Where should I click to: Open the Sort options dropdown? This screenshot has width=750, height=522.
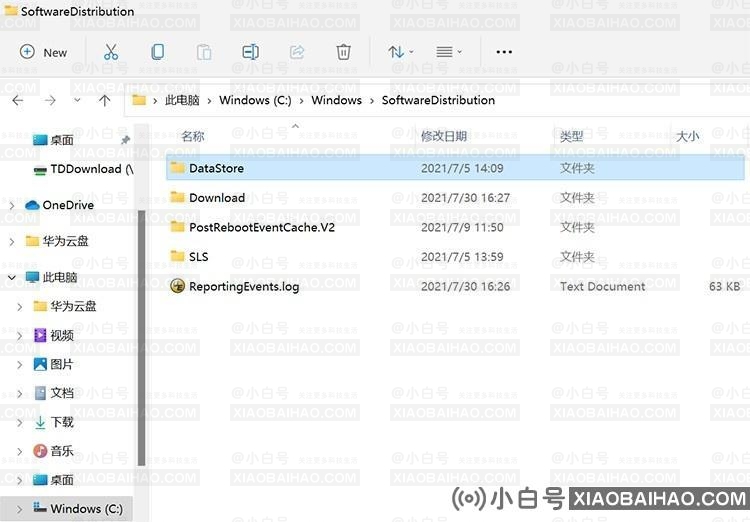pyautogui.click(x=400, y=52)
